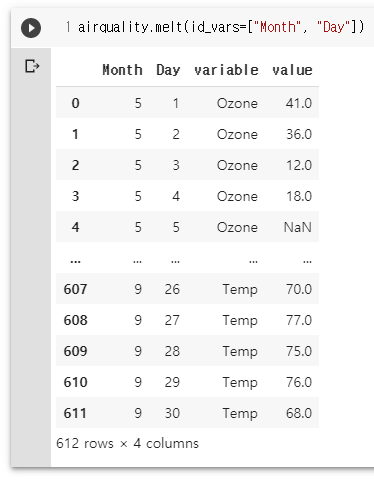Select the variable column header
Image resolution: width=374 pixels, height=485 pixels.
[226, 70]
